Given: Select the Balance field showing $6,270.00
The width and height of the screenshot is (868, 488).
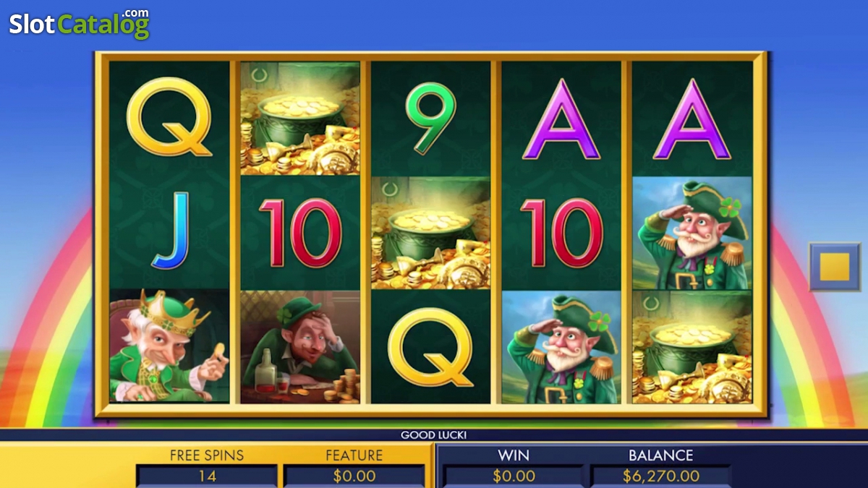Looking at the screenshot, I should [660, 476].
